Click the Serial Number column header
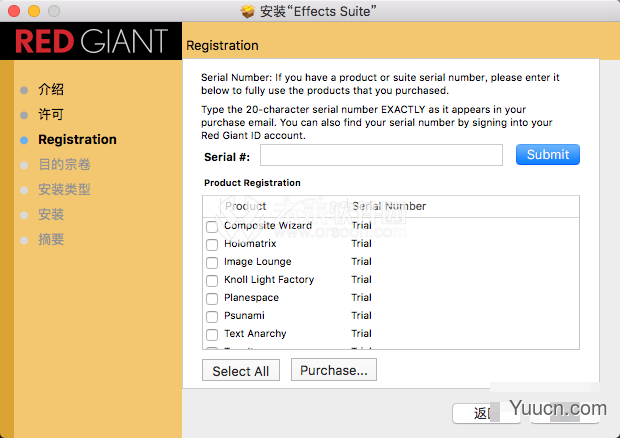620x438 pixels. (x=389, y=206)
